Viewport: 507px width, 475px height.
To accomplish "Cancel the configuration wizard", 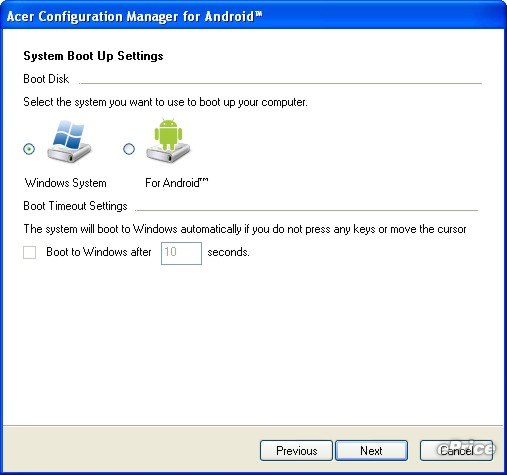I will pyautogui.click(x=456, y=451).
